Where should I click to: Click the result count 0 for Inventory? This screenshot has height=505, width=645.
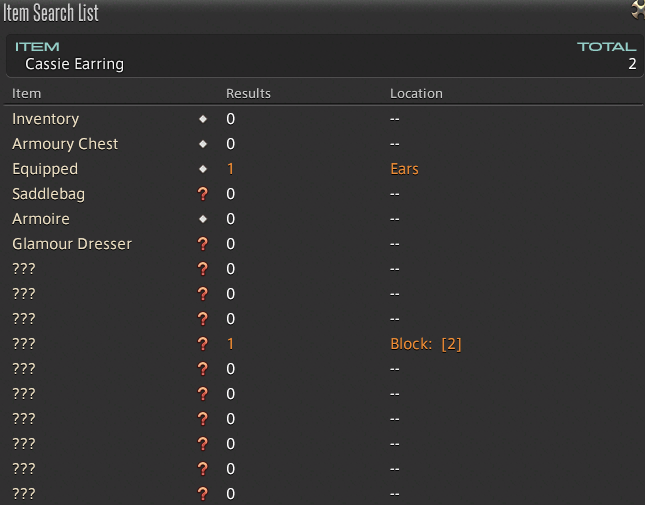tap(230, 119)
